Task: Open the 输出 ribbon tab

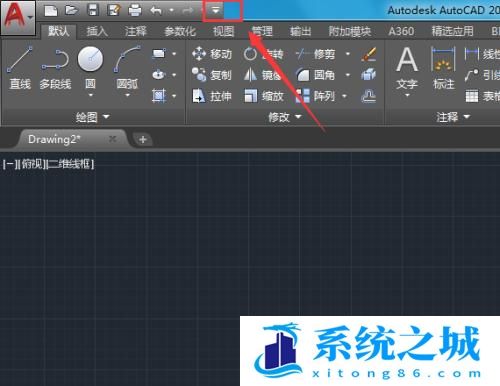Action: 300,31
